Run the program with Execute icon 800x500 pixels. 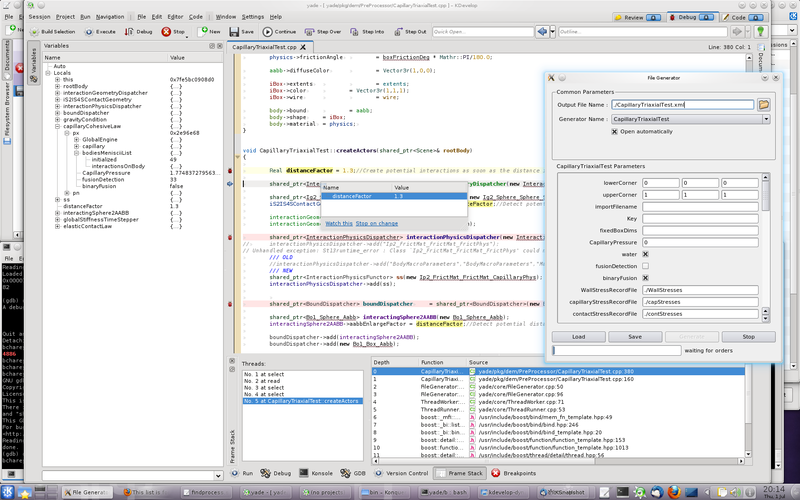[x=89, y=32]
